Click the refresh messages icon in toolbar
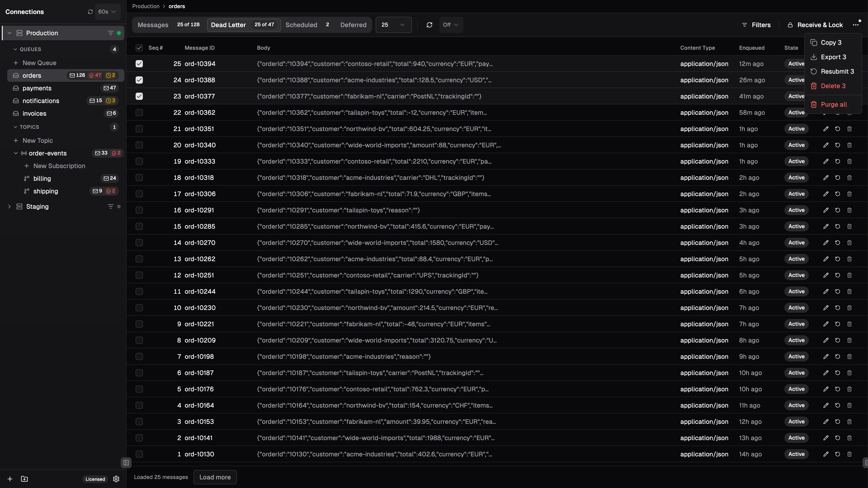The image size is (868, 488). (x=429, y=25)
